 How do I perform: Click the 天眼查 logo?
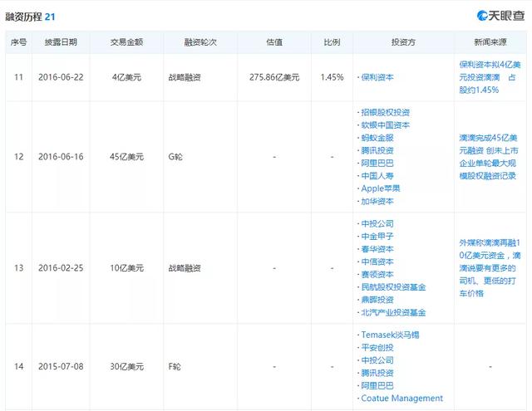coord(500,15)
